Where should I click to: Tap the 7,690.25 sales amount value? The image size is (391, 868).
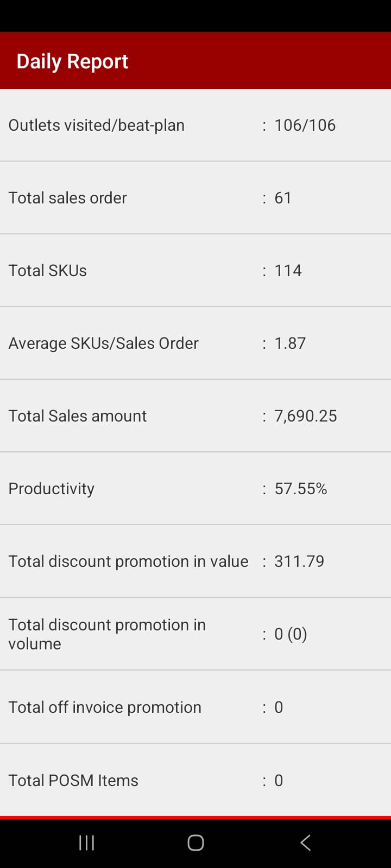(x=306, y=416)
